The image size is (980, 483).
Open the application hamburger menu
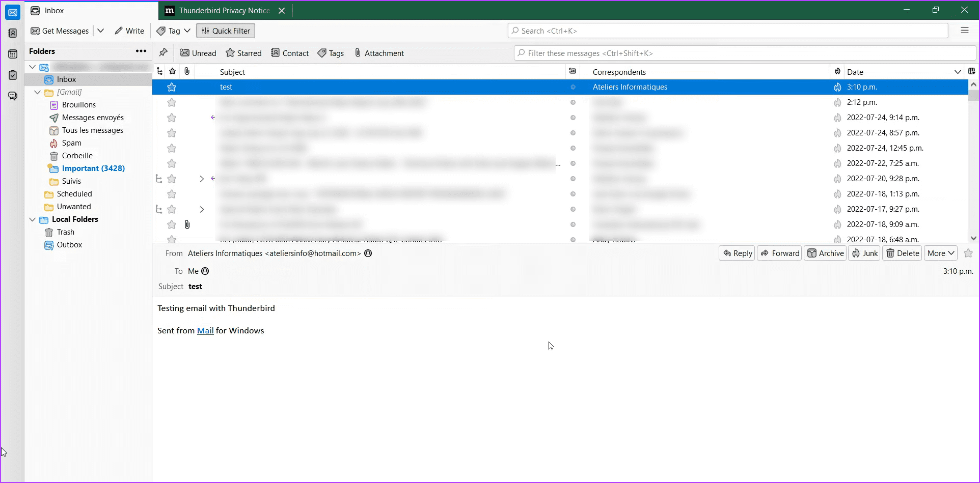click(x=965, y=31)
